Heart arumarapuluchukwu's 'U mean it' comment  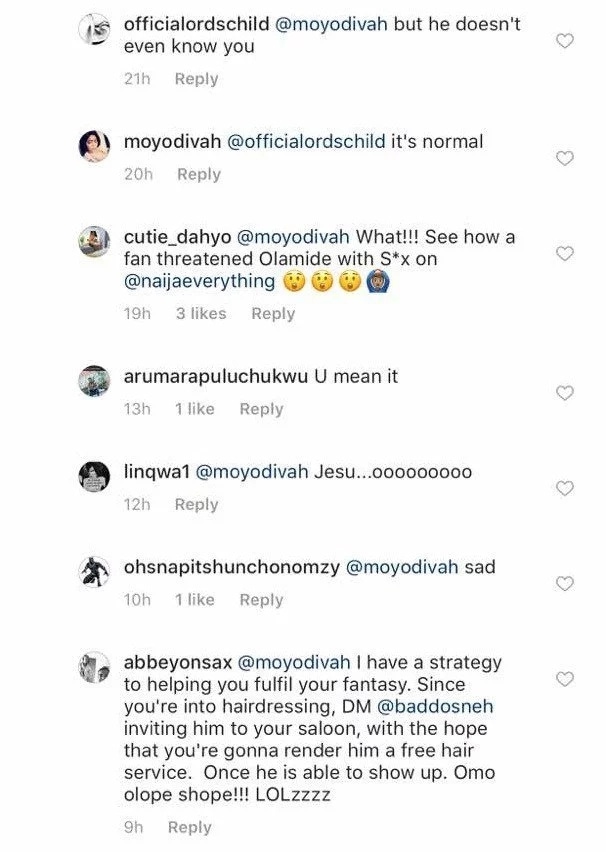coord(564,393)
